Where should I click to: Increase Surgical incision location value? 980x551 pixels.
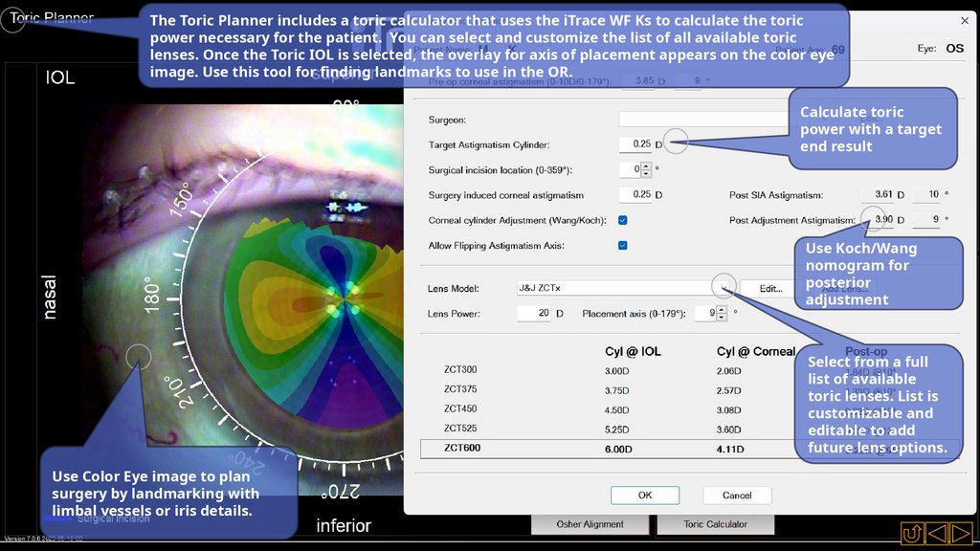pos(646,165)
